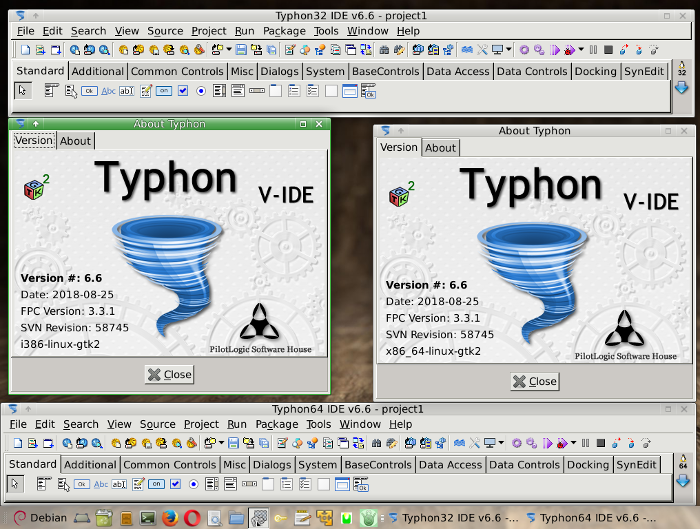
Task: Open Project menu in Typhon32 IDE
Action: pyautogui.click(x=209, y=31)
